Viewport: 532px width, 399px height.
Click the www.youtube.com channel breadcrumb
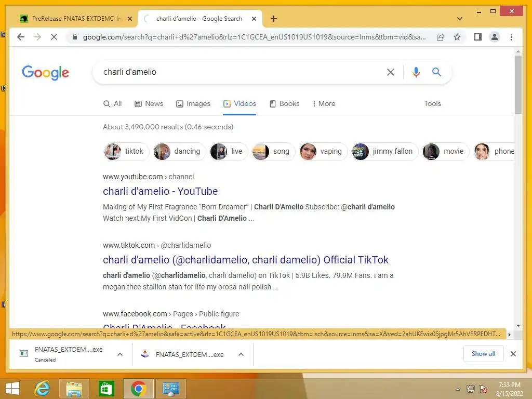148,177
